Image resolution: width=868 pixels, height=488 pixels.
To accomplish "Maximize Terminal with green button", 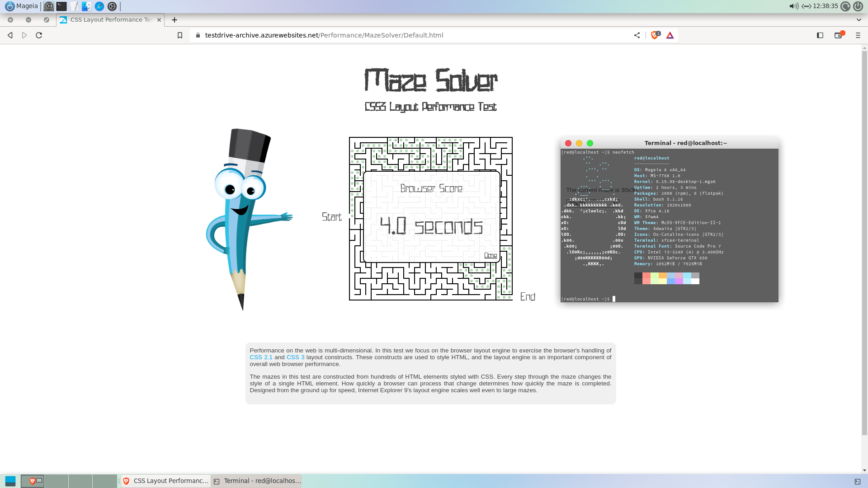I will pos(590,143).
